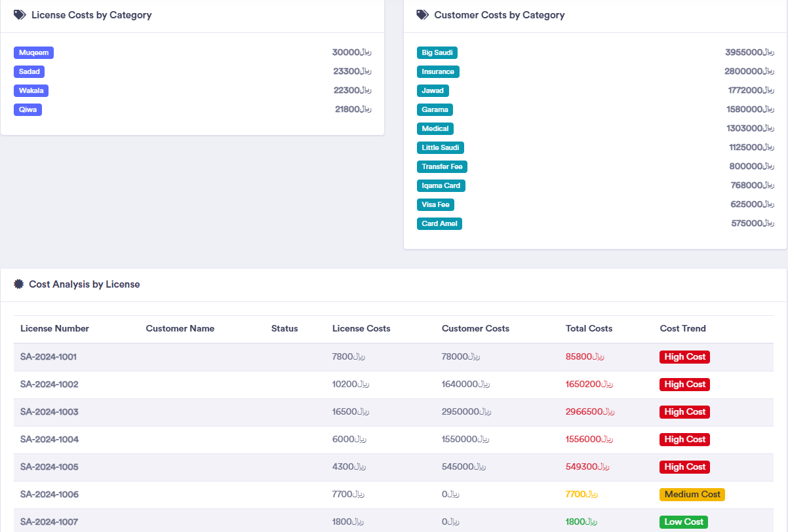Click the High Cost badge for SA-2024-1005
This screenshot has width=788, height=532.
tap(684, 467)
